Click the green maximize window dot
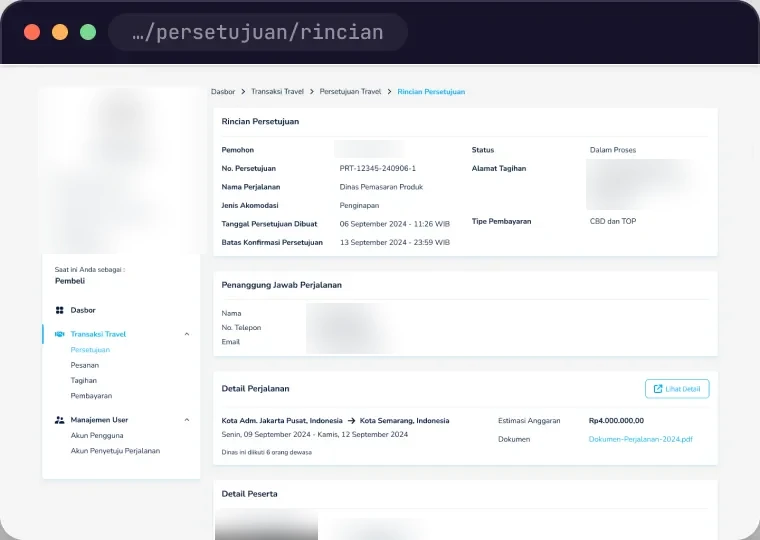This screenshot has width=760, height=540. coord(88,32)
